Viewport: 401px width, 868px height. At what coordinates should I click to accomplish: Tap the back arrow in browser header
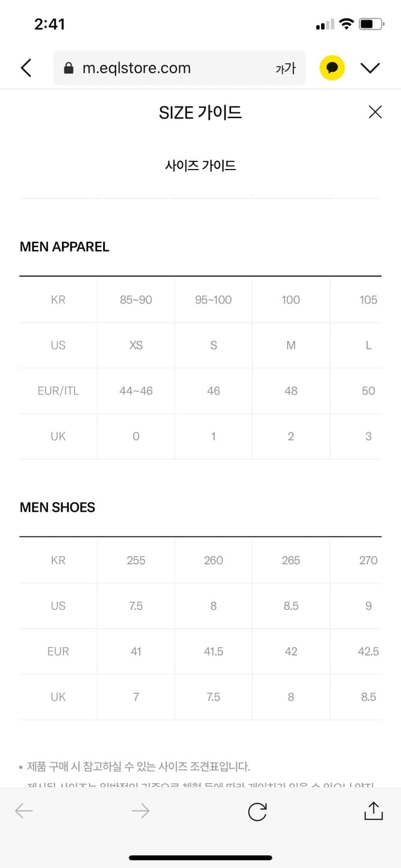tap(26, 68)
